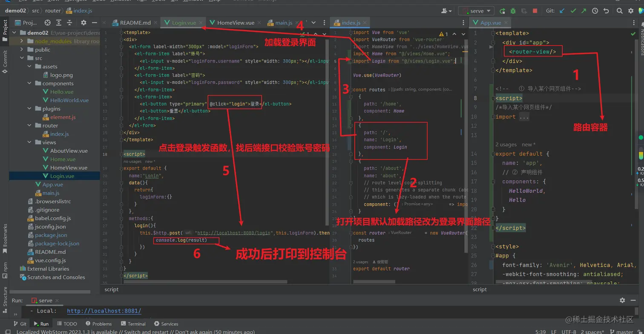Viewport: 644px width, 334px height.
Task: Collapse the src folder
Action: (x=21, y=58)
